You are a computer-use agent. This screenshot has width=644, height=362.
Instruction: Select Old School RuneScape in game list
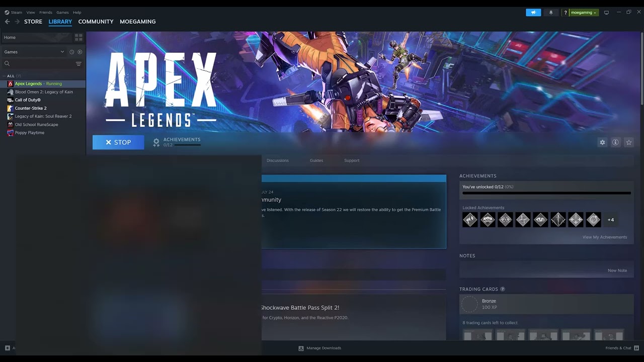36,125
